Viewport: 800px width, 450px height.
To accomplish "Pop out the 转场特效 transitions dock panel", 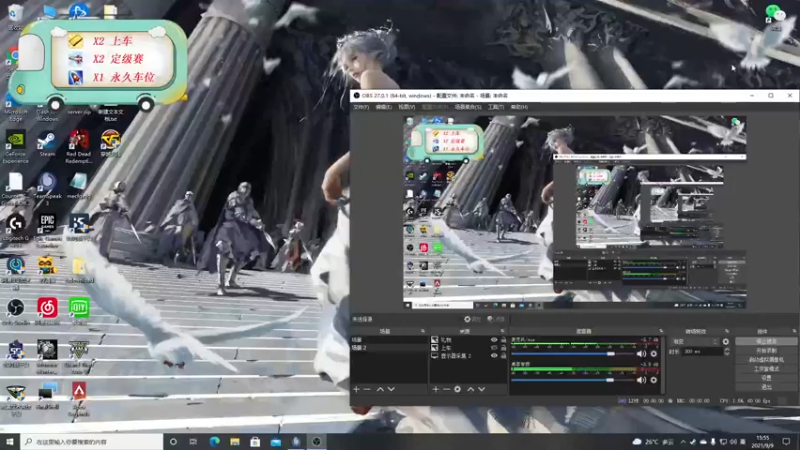I will 727,331.
